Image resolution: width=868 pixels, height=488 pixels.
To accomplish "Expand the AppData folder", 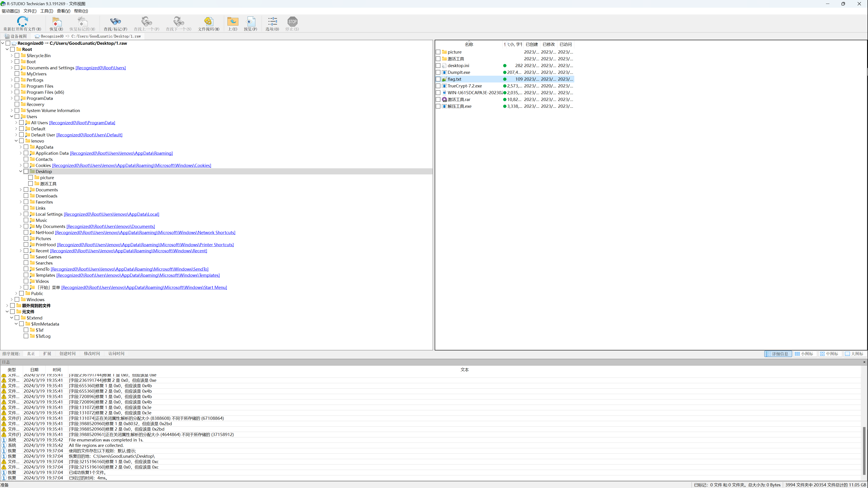I will point(21,147).
